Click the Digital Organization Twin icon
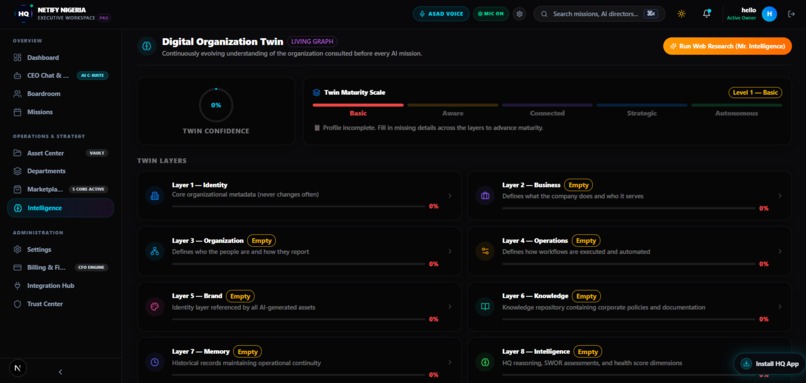This screenshot has height=383, width=806. [146, 46]
